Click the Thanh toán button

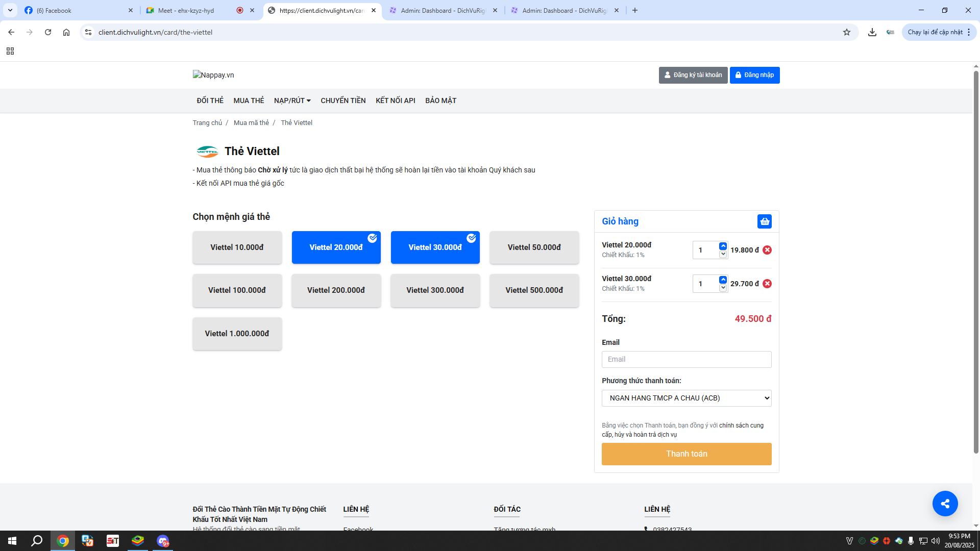(x=687, y=454)
